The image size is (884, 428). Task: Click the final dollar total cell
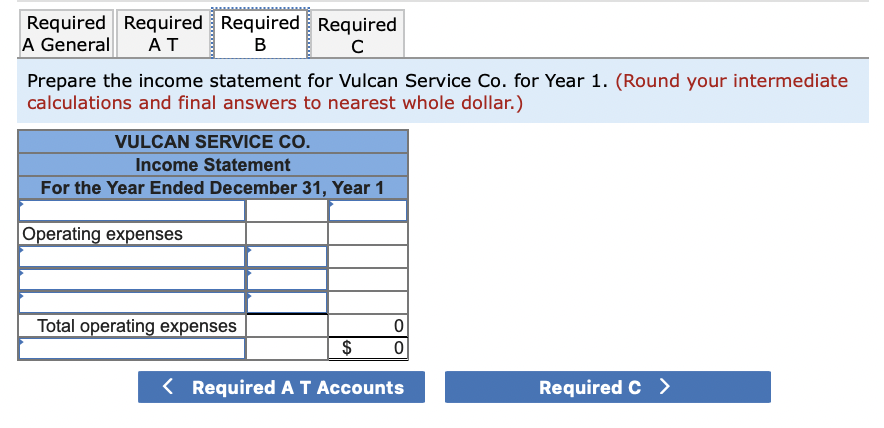pos(368,348)
